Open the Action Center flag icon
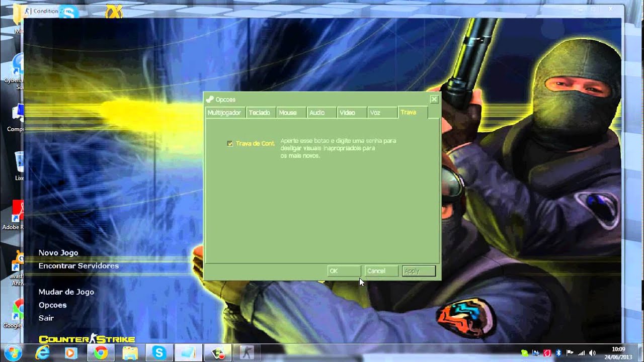The width and height of the screenshot is (644, 362). coord(570,353)
